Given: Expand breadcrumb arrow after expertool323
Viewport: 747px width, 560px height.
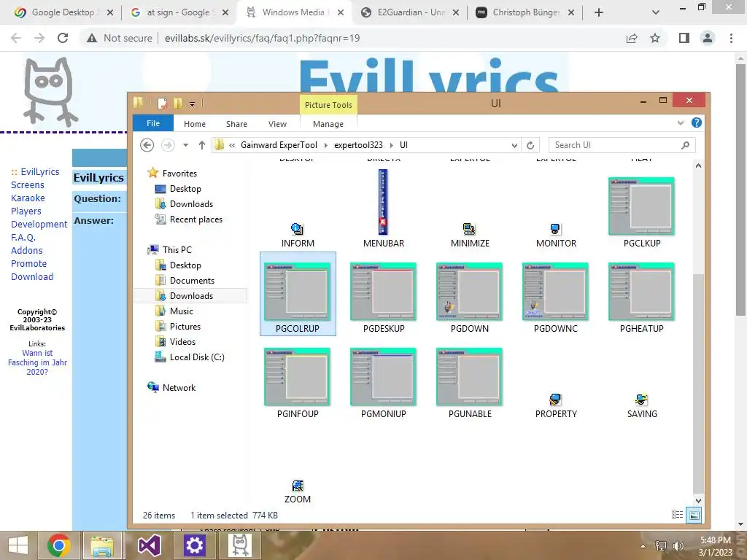Looking at the screenshot, I should (x=391, y=145).
